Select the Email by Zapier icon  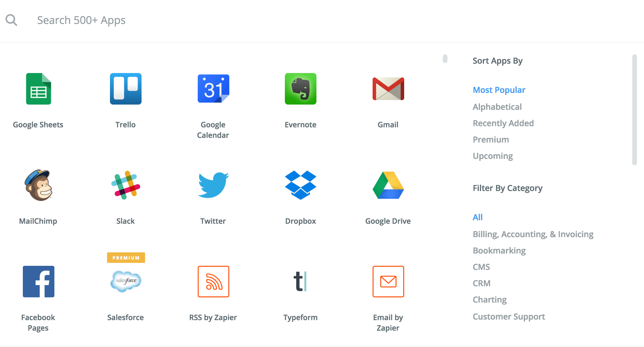tap(388, 282)
